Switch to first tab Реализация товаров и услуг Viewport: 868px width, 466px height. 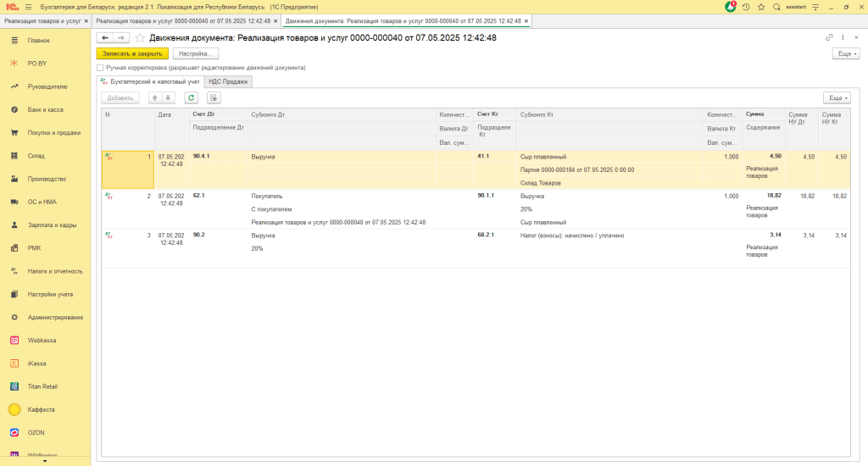coord(42,21)
